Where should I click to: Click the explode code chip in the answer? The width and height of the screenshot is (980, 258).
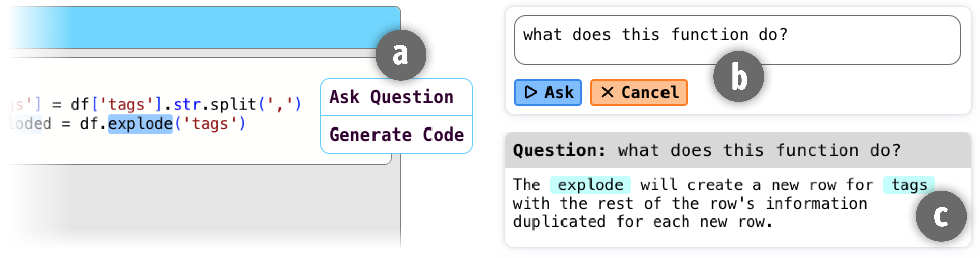[590, 185]
